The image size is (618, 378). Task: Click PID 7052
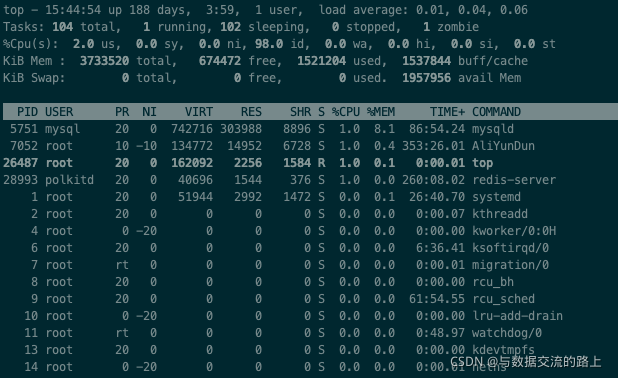point(24,146)
